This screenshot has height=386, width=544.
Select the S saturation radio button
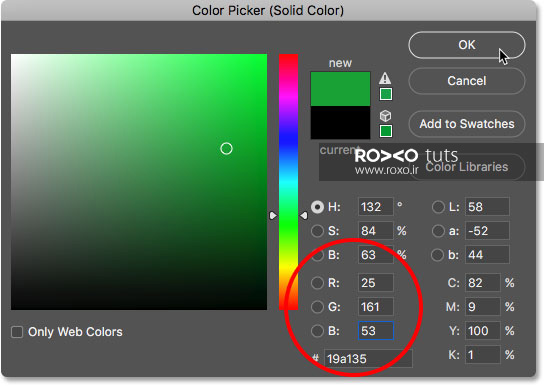click(x=317, y=231)
